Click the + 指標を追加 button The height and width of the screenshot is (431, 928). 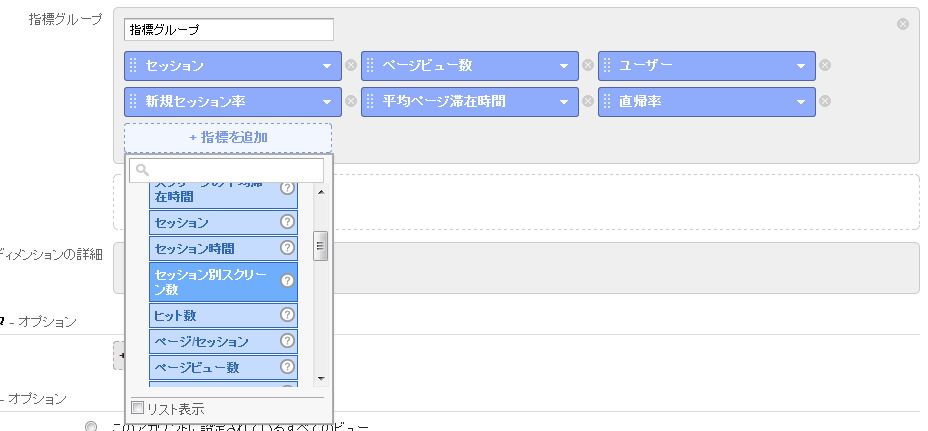[228, 137]
